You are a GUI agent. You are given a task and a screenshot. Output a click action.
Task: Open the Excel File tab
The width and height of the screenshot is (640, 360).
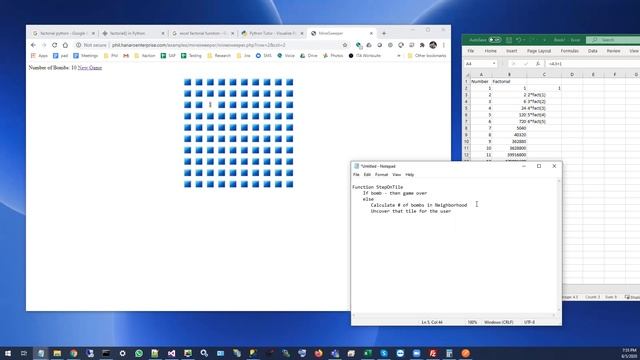coord(471,51)
